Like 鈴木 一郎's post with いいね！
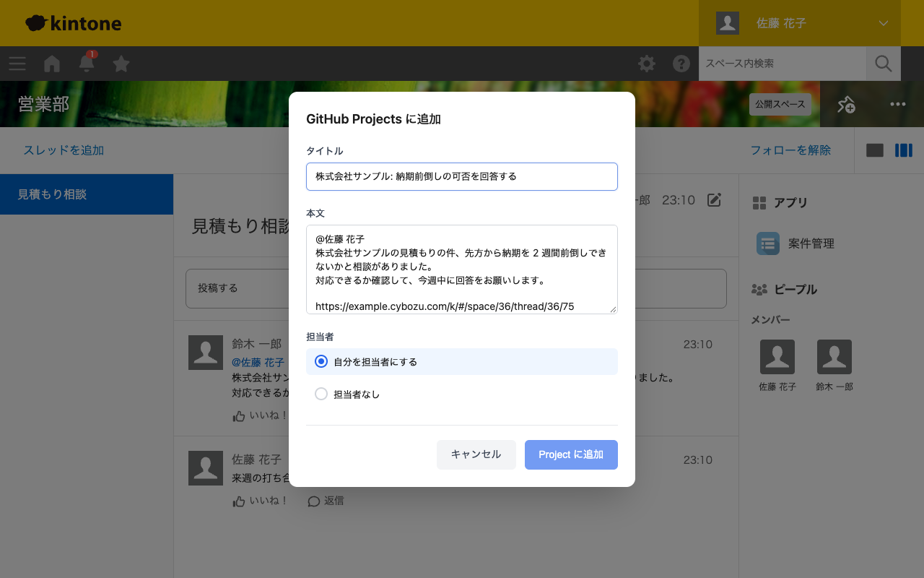 click(x=261, y=416)
